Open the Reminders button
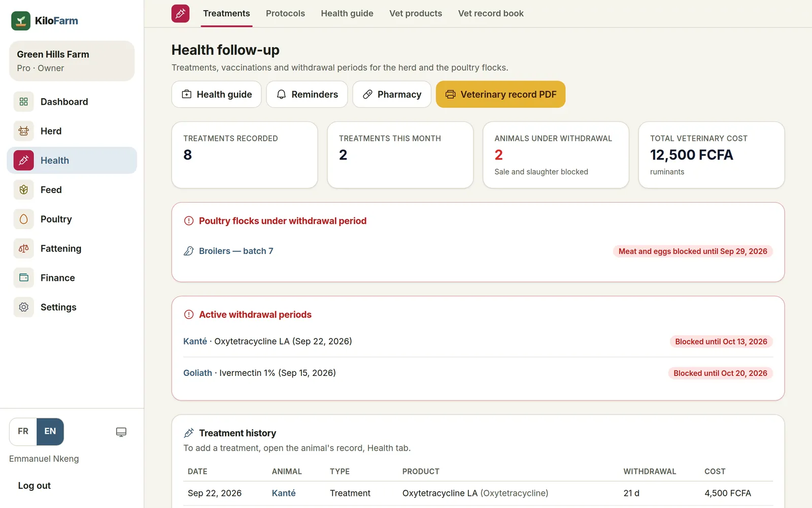 307,94
